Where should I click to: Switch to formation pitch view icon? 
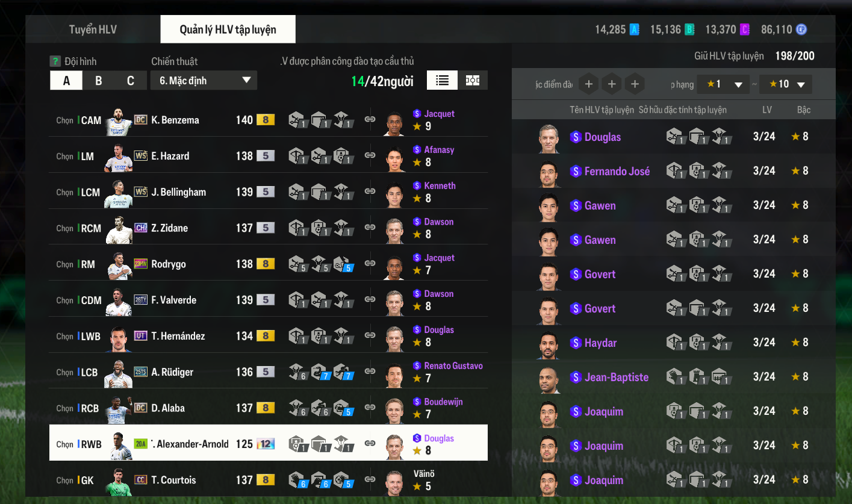coord(473,80)
